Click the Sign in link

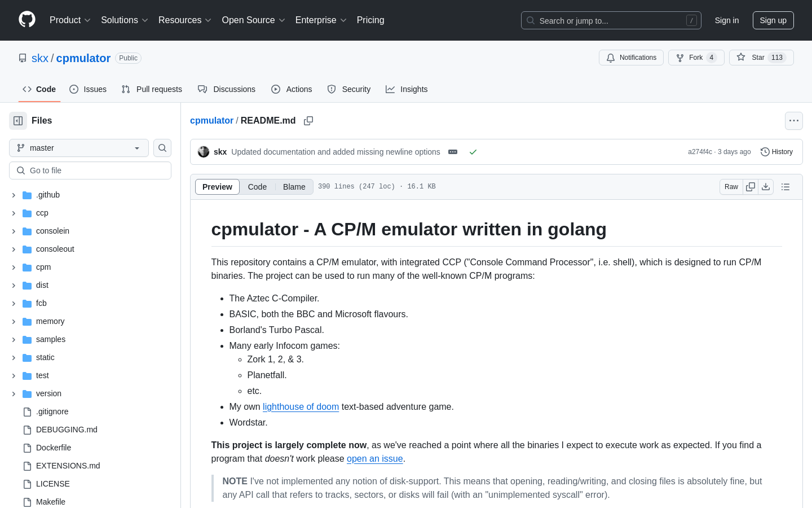727,20
